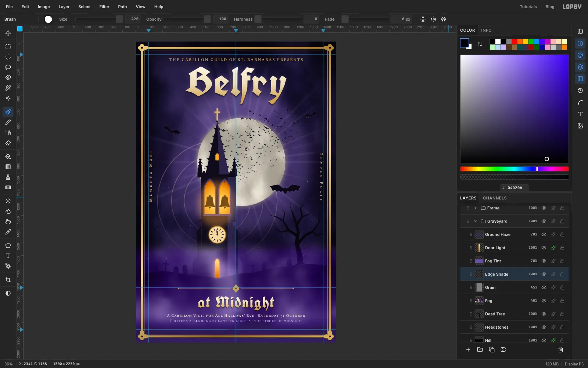The width and height of the screenshot is (588, 368).
Task: Delete layer with trash icon
Action: 561,350
